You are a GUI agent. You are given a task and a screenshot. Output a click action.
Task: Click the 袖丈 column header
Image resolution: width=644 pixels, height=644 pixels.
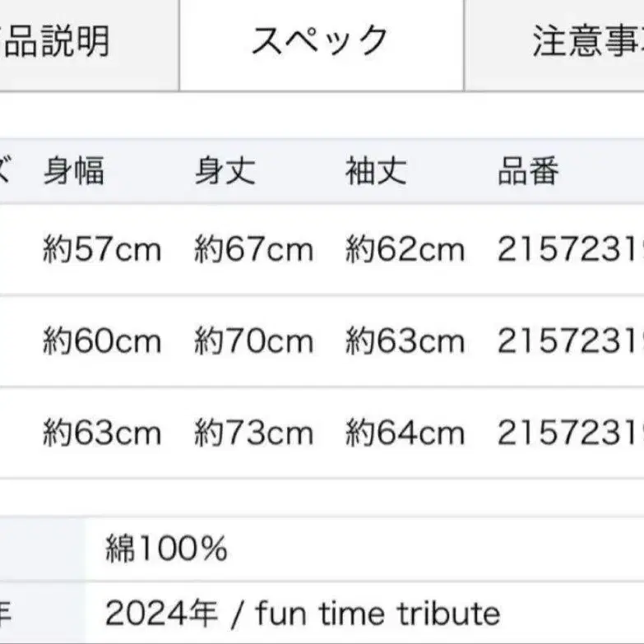tap(376, 171)
